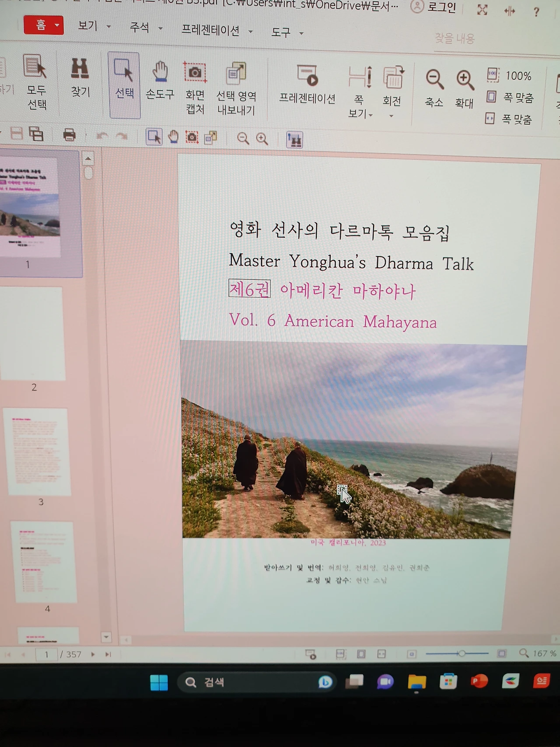Image resolution: width=560 pixels, height=747 pixels.
Task: Select page 1 thumbnail
Action: [30, 207]
